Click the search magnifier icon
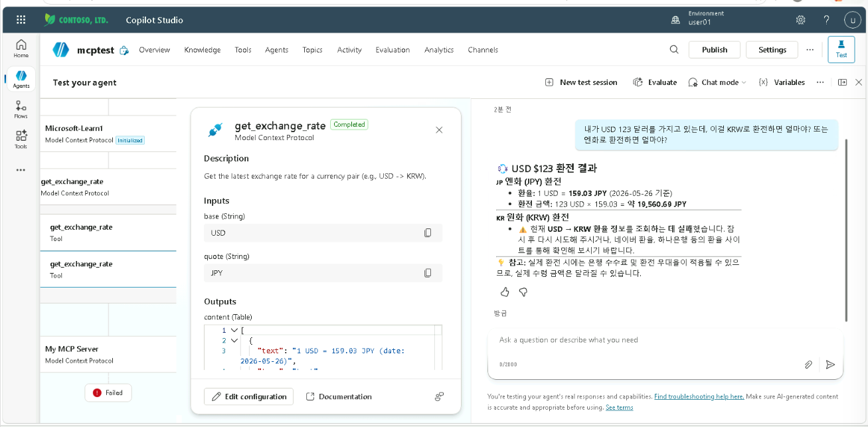 coord(674,50)
